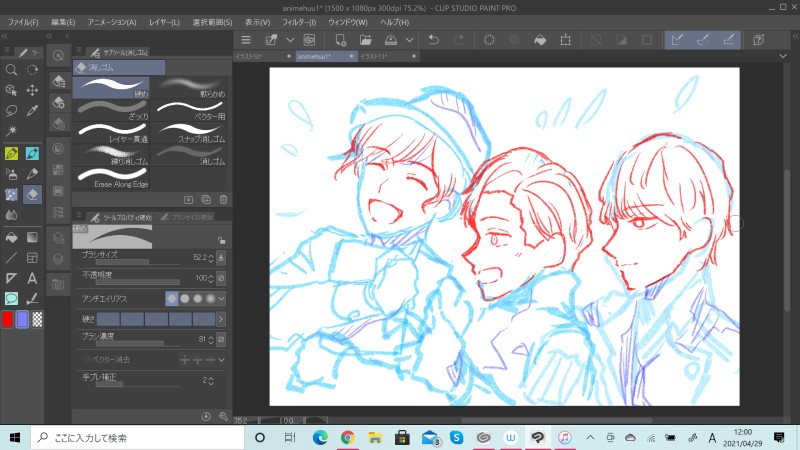
Task: Expand dropdown next to Save icon
Action: coord(409,40)
